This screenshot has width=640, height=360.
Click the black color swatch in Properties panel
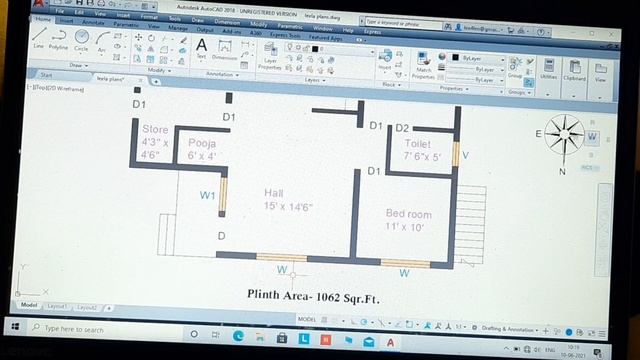tap(456, 58)
